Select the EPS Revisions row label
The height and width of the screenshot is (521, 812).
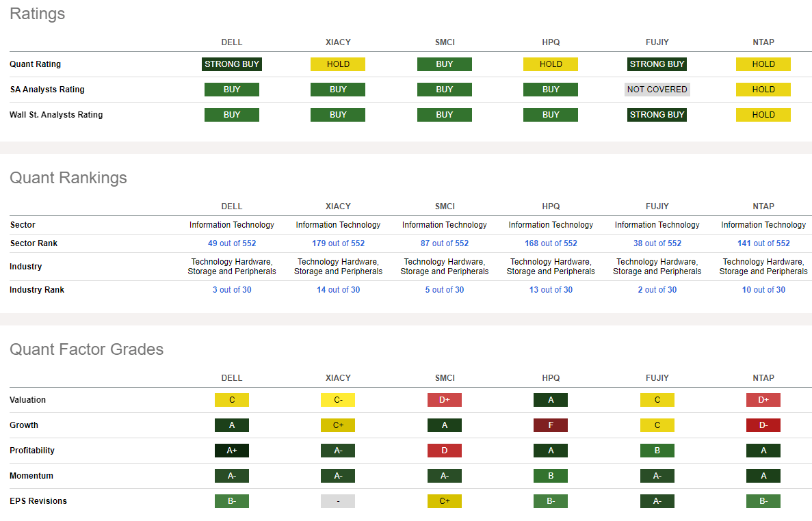point(38,501)
